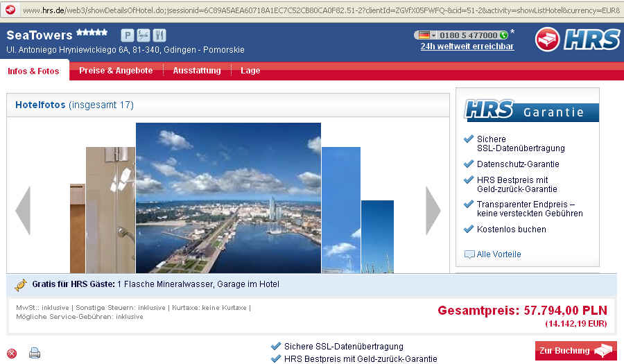Switch to Preise & Angebote tab

[116, 71]
